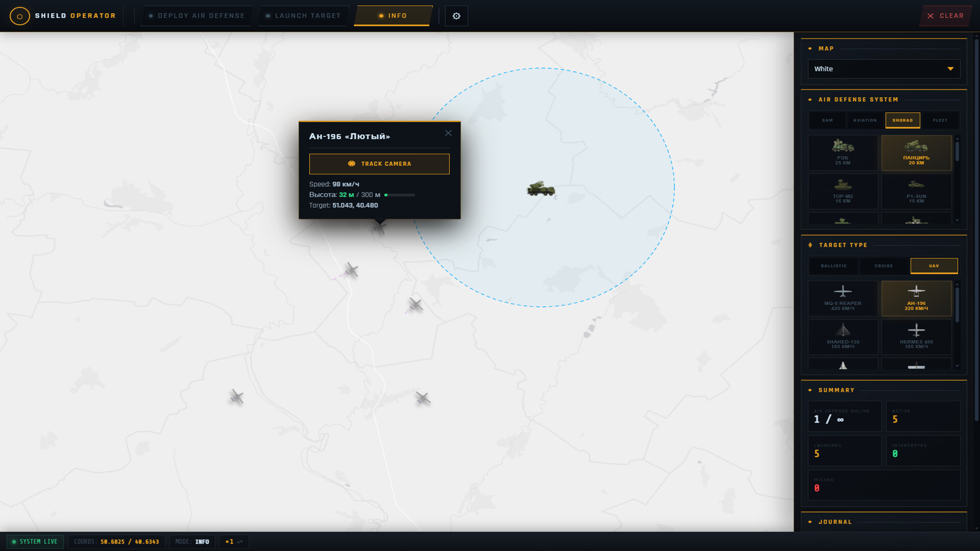Screen dimensions: 980x551
Task: Click drone marker nearest the range circle's lower edge
Action: click(x=415, y=305)
